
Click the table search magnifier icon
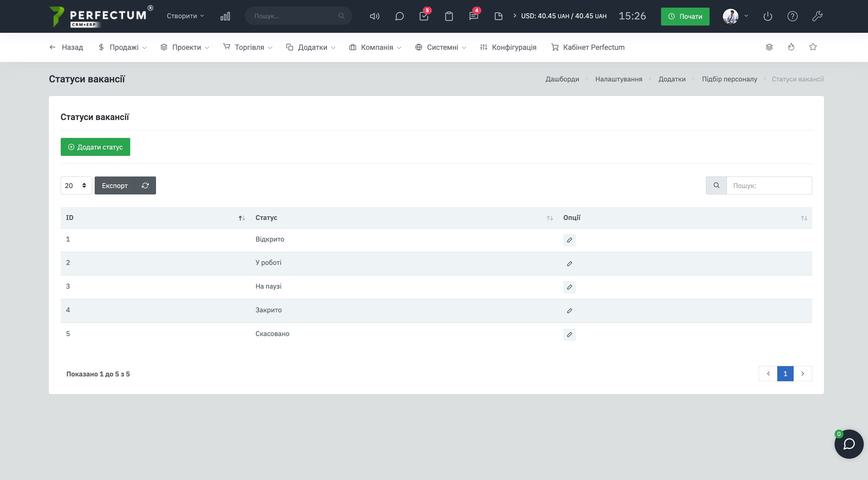tap(716, 185)
